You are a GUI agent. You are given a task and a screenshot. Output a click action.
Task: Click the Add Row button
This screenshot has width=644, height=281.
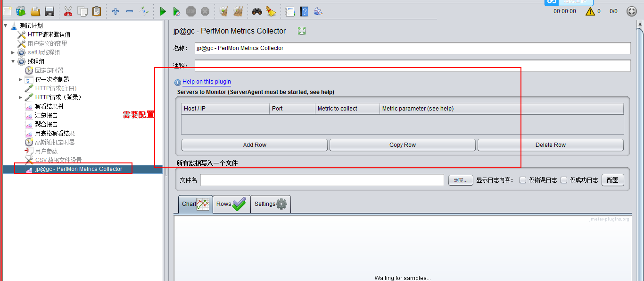(x=255, y=145)
